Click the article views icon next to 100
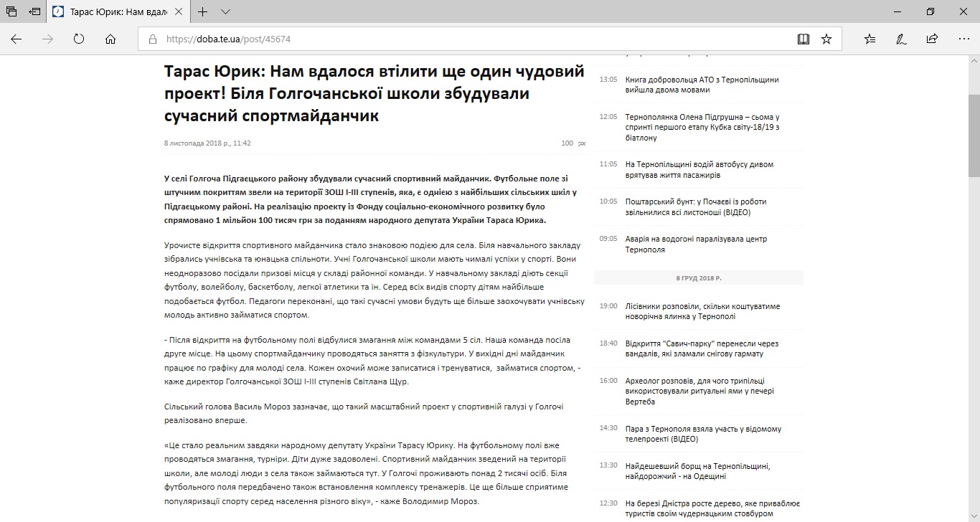Image resolution: width=980 pixels, height=522 pixels. [582, 143]
